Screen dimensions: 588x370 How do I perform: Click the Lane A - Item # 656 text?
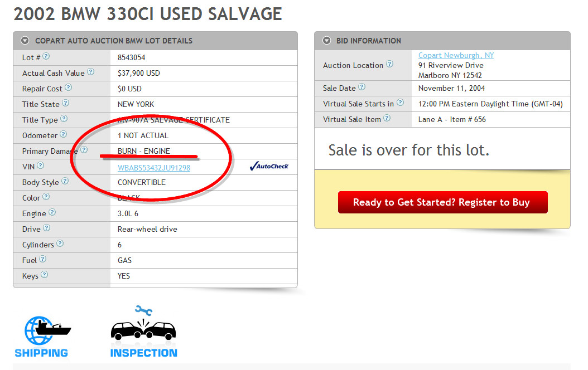pyautogui.click(x=452, y=119)
